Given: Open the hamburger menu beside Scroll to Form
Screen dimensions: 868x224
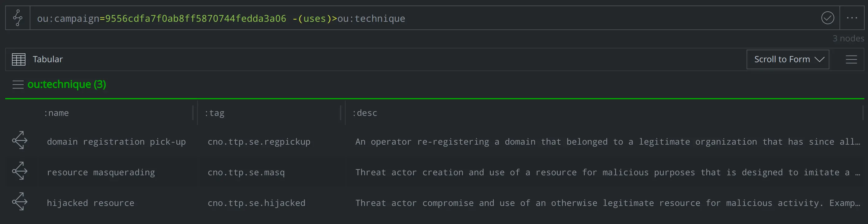Looking at the screenshot, I should pyautogui.click(x=851, y=60).
